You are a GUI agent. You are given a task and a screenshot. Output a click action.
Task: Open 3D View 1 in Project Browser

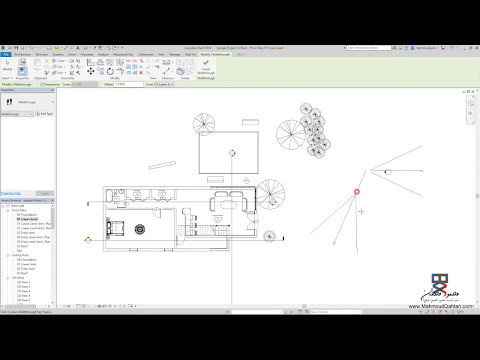point(23,282)
